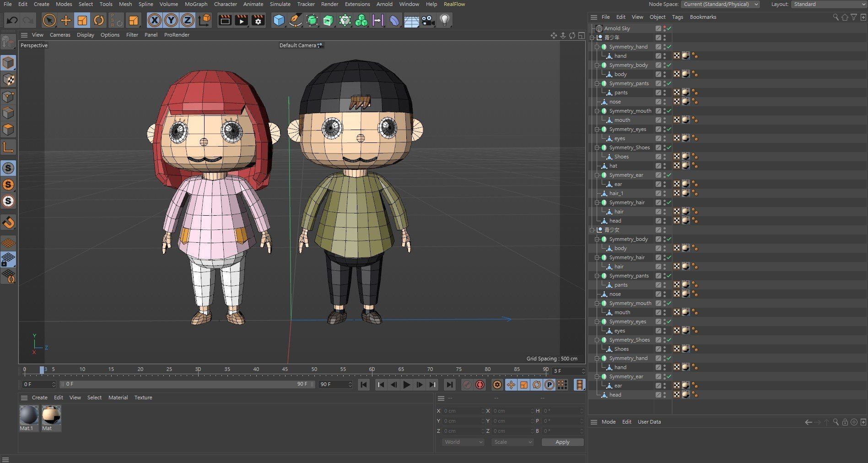
Task: Toggle the Symmetry_hand enable checkmark under 青少年
Action: point(669,47)
